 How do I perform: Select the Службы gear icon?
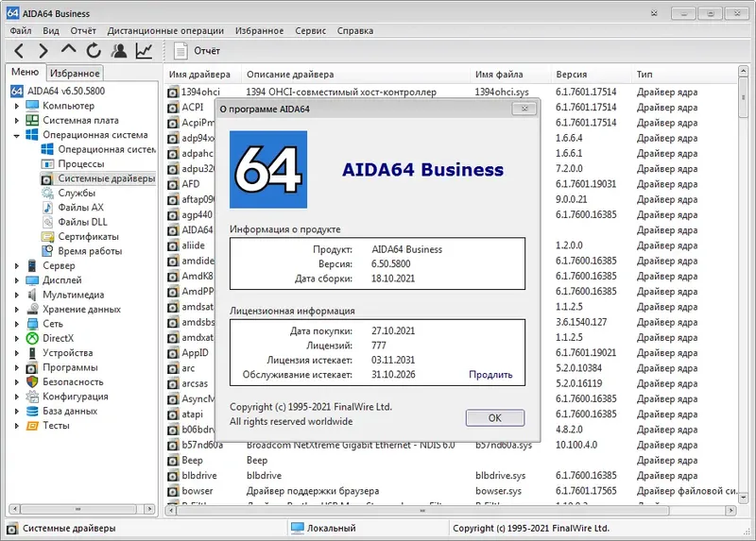coord(47,193)
